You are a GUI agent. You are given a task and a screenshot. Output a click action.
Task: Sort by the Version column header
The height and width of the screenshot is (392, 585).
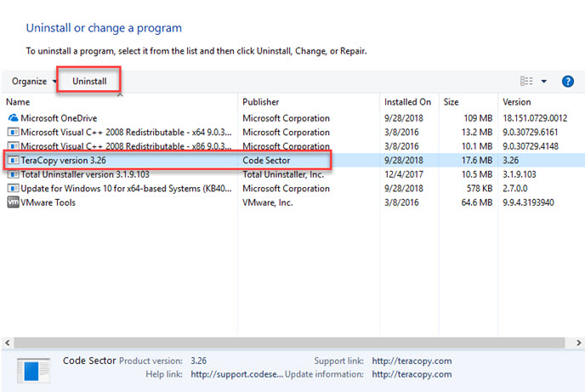tap(516, 102)
